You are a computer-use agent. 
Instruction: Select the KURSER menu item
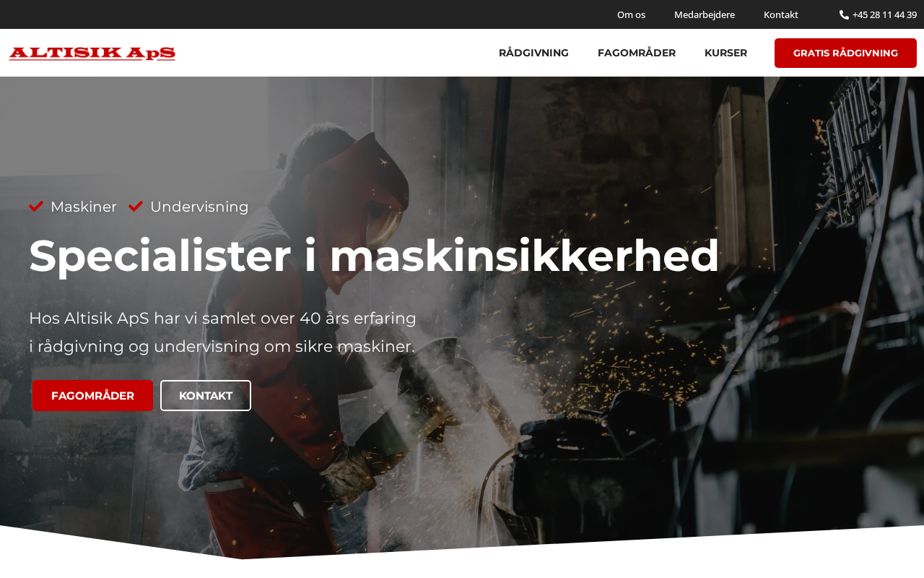coord(725,53)
